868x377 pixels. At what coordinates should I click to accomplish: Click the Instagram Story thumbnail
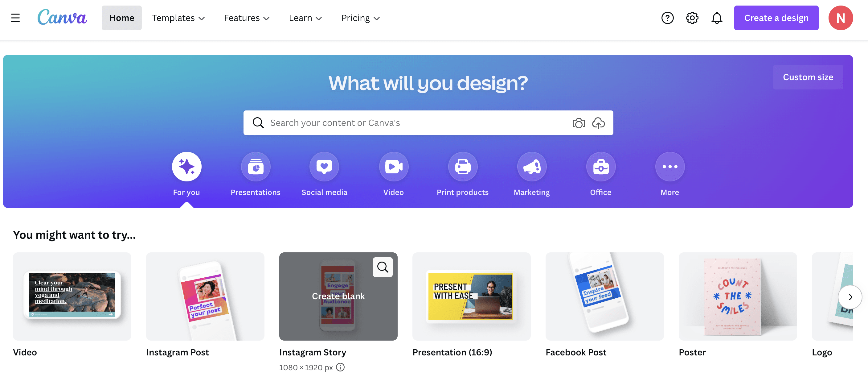click(x=338, y=296)
